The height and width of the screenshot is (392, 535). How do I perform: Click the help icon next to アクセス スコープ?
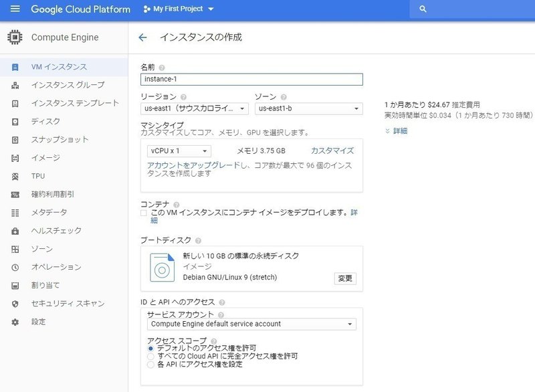(214, 340)
